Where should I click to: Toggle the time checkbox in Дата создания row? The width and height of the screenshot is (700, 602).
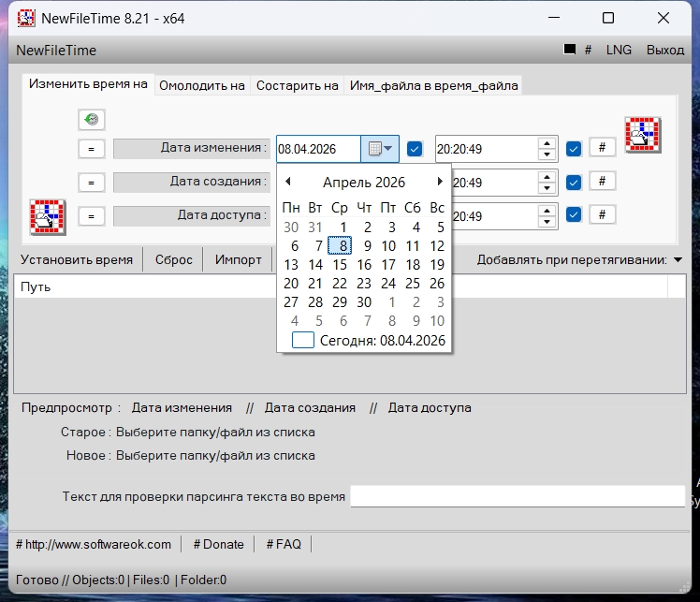click(x=574, y=183)
